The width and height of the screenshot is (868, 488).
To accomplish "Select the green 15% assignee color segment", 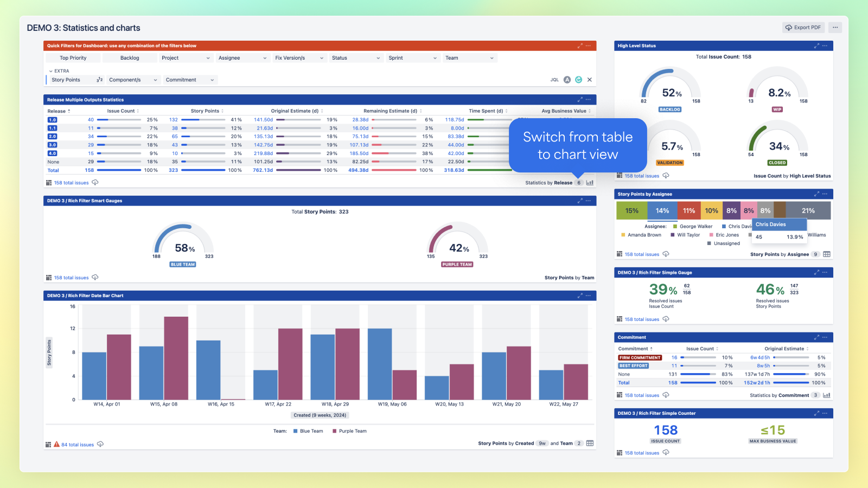I will pyautogui.click(x=631, y=210).
